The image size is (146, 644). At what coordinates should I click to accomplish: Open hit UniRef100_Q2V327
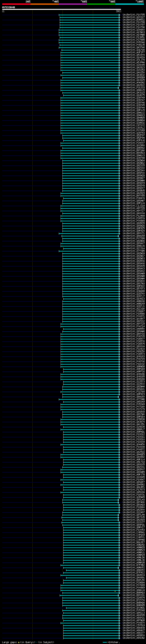134,17
